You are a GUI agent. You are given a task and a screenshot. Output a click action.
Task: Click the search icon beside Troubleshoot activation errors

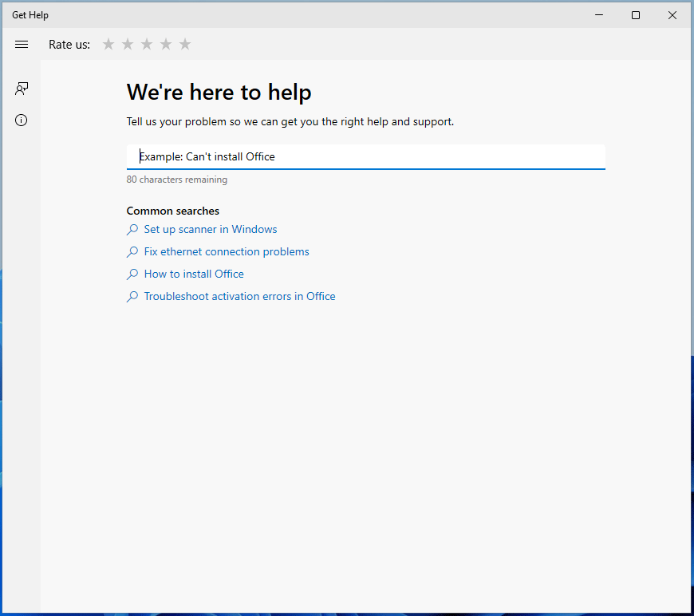click(x=132, y=297)
